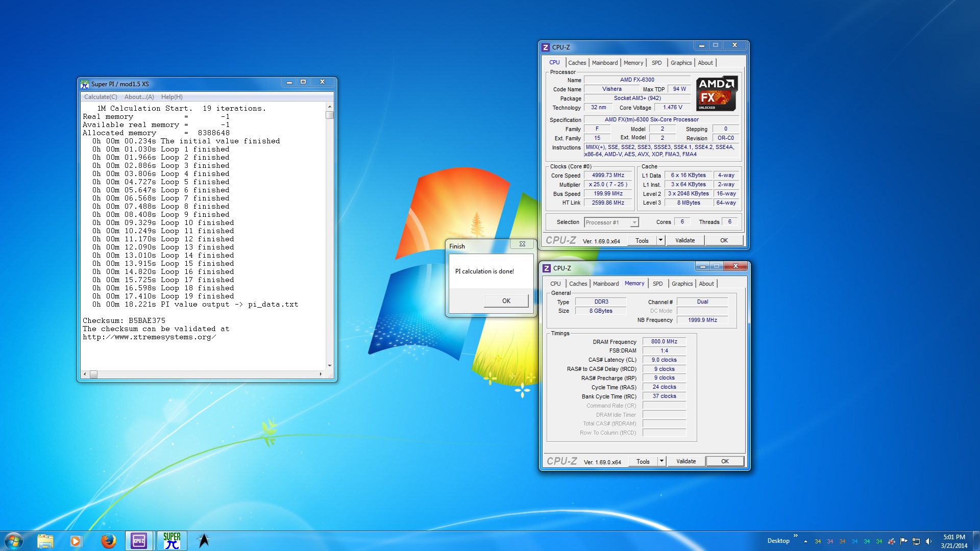Screen dimensions: 980x551
Task: Open the Help(H) menu in Super PI
Action: pos(172,97)
